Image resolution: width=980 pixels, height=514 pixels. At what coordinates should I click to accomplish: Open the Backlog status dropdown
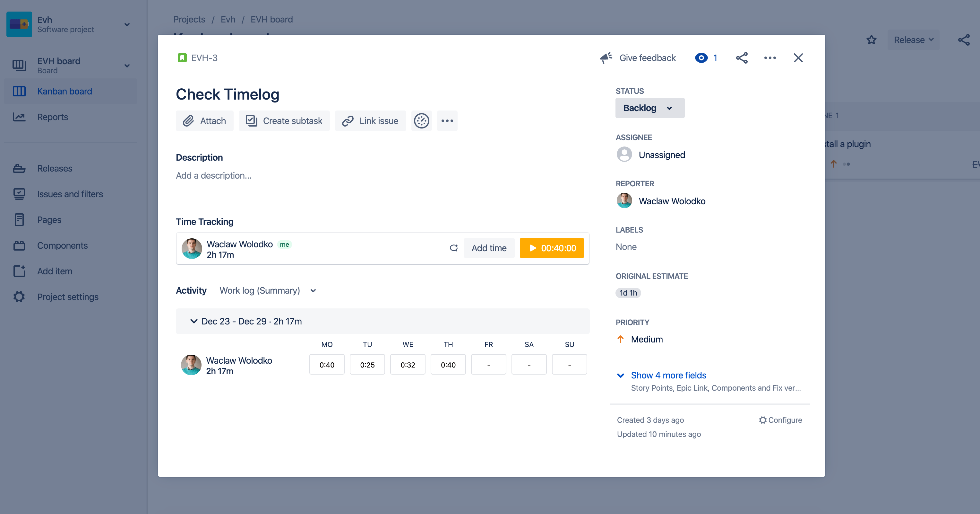pos(649,108)
